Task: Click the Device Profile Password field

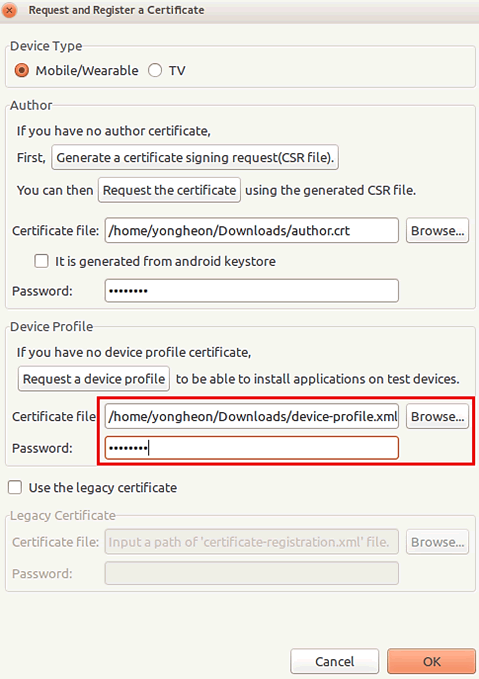Action: click(252, 448)
